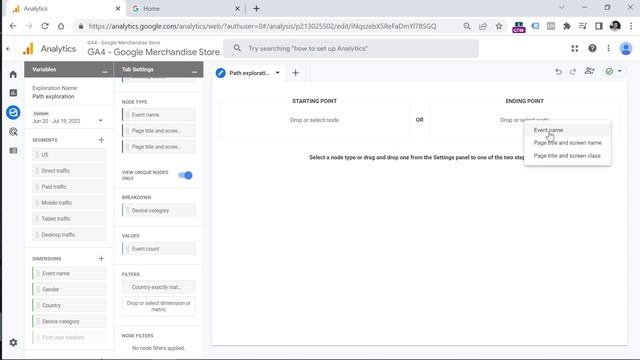Click the zoom magnifier icon in address bar
The width and height of the screenshot is (640, 360).
pos(467,26)
